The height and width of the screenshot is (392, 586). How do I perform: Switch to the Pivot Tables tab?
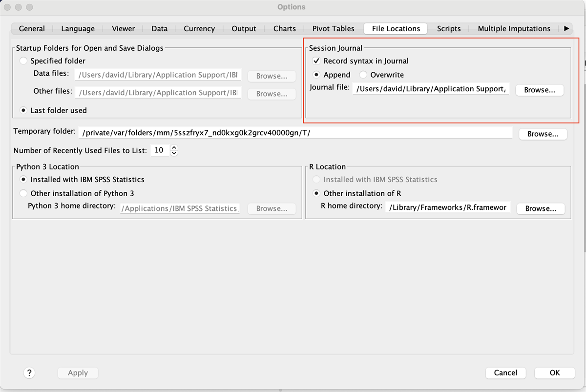point(333,29)
